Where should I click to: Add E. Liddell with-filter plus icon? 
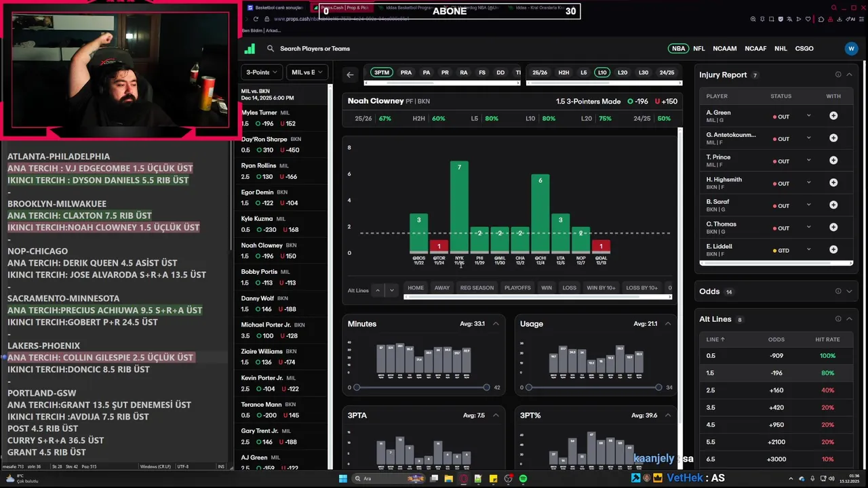click(833, 250)
